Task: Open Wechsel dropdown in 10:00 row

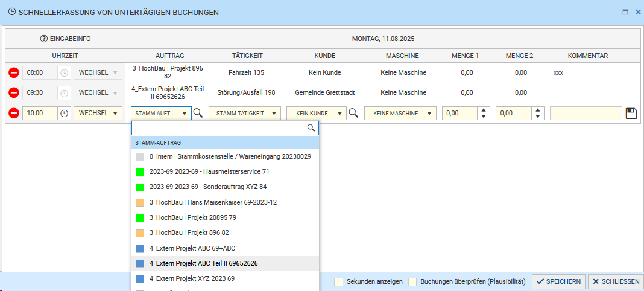Action: tap(98, 113)
